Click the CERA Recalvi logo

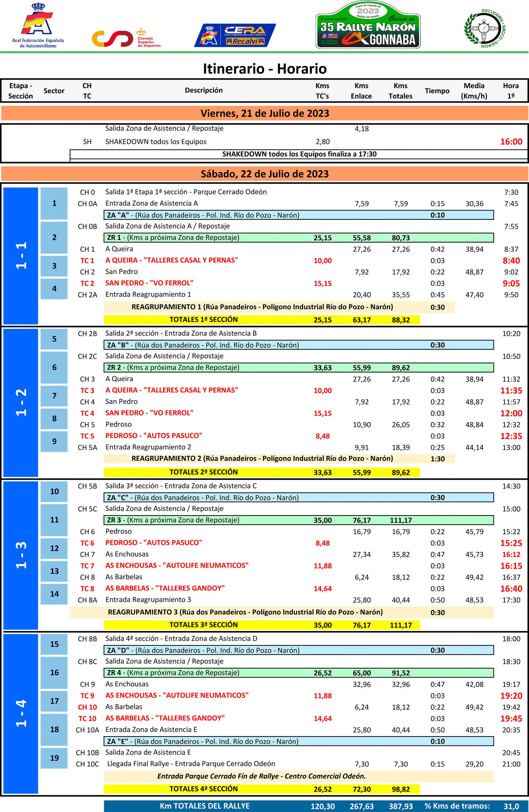coord(235,35)
